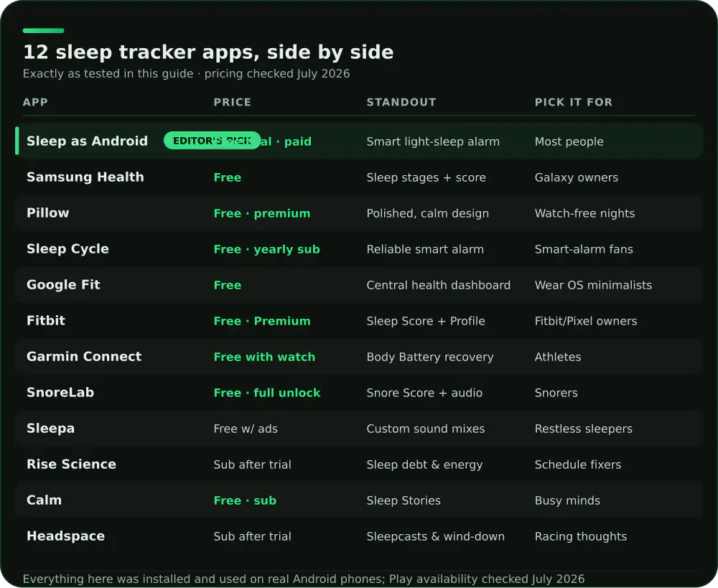Screen dimensions: 718x588
Task: Click the footer note about Android phones
Action: coord(304,579)
